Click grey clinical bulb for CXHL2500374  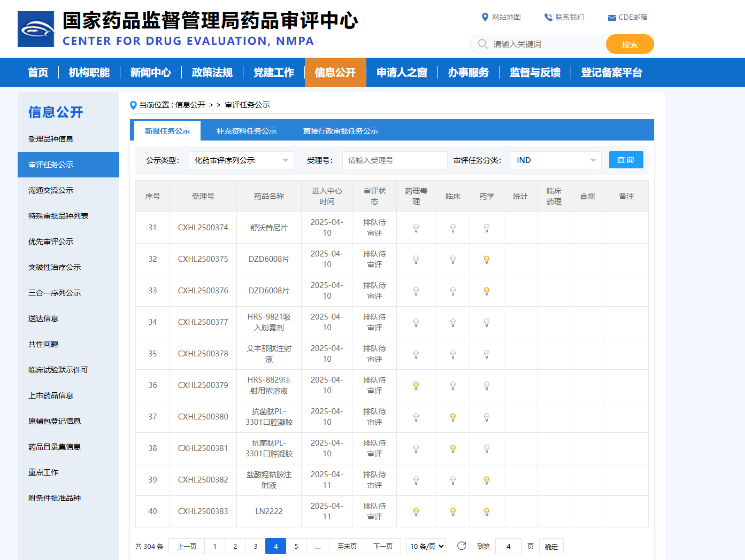click(453, 228)
